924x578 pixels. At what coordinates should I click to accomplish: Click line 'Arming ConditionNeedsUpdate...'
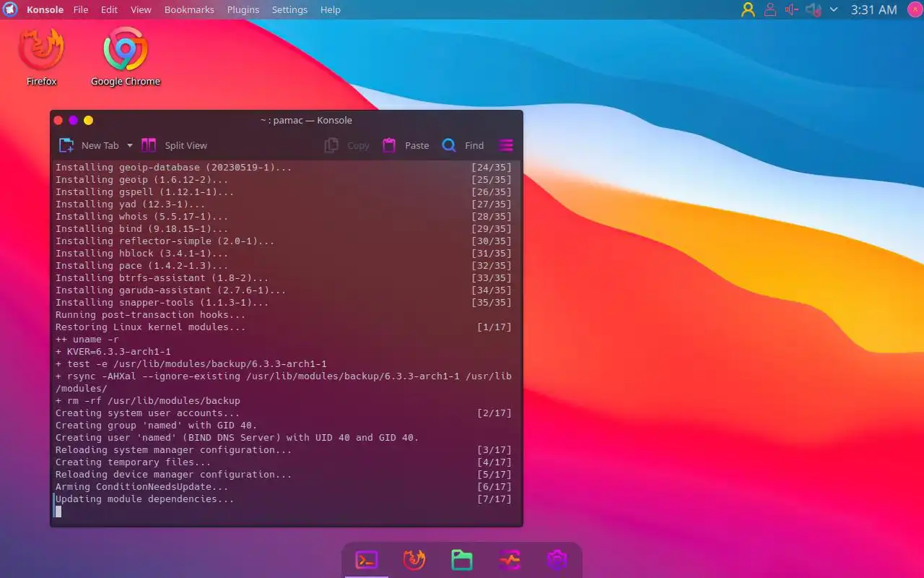(x=142, y=486)
